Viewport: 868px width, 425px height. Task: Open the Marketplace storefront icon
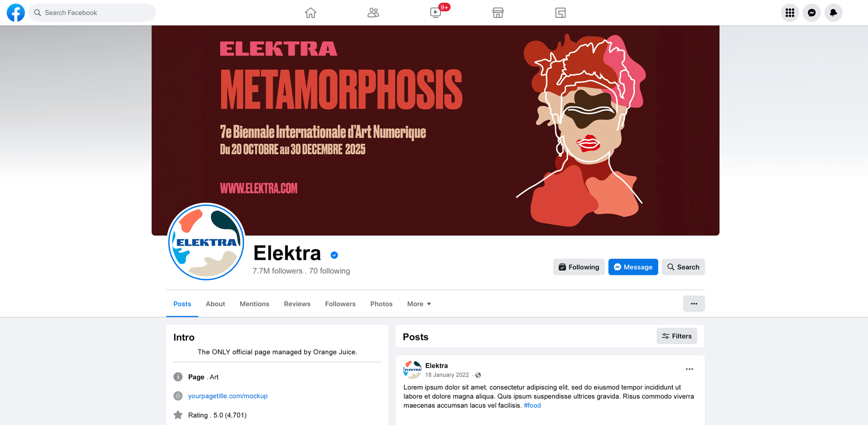(x=498, y=13)
